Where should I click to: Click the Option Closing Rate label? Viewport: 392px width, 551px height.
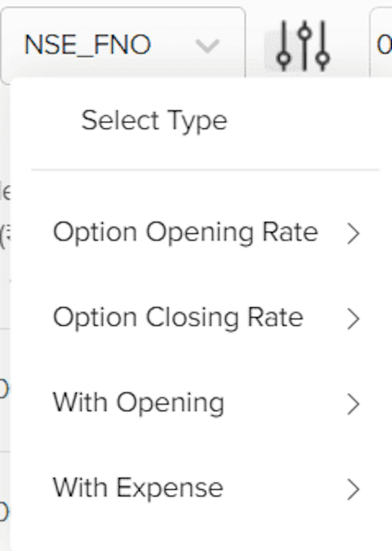click(178, 318)
